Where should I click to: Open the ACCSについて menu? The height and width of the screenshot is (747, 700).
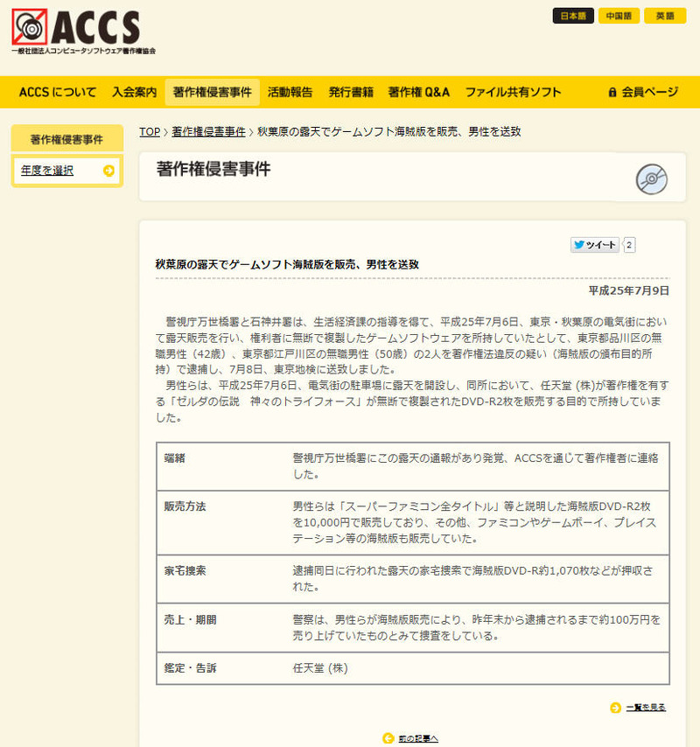[58, 92]
